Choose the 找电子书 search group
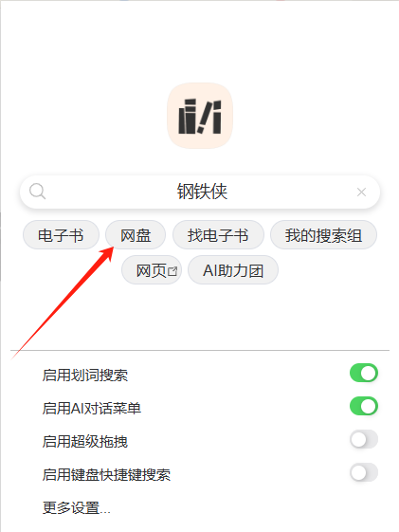The image size is (399, 532). pos(218,235)
